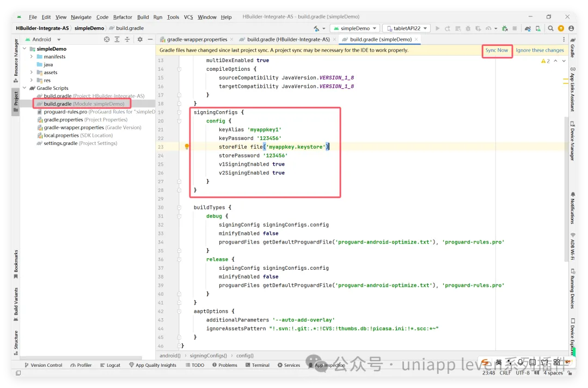Toggle the Bookmarks tool window
The width and height of the screenshot is (588, 388).
pos(16,264)
